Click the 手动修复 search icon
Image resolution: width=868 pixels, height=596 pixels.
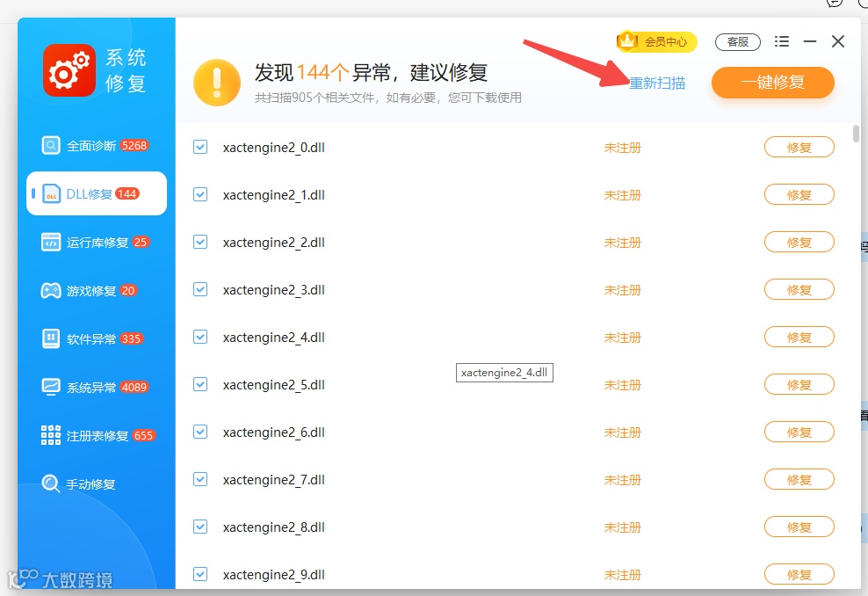pyautogui.click(x=51, y=483)
